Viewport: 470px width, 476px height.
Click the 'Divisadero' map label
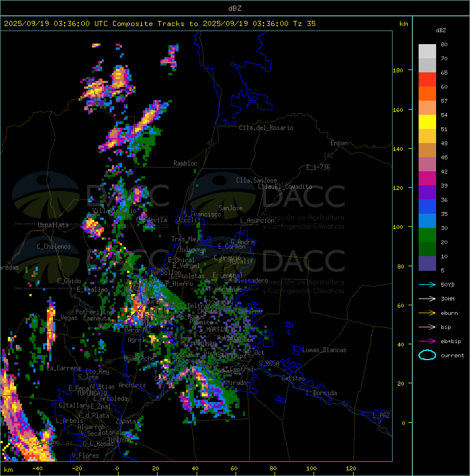point(251,280)
